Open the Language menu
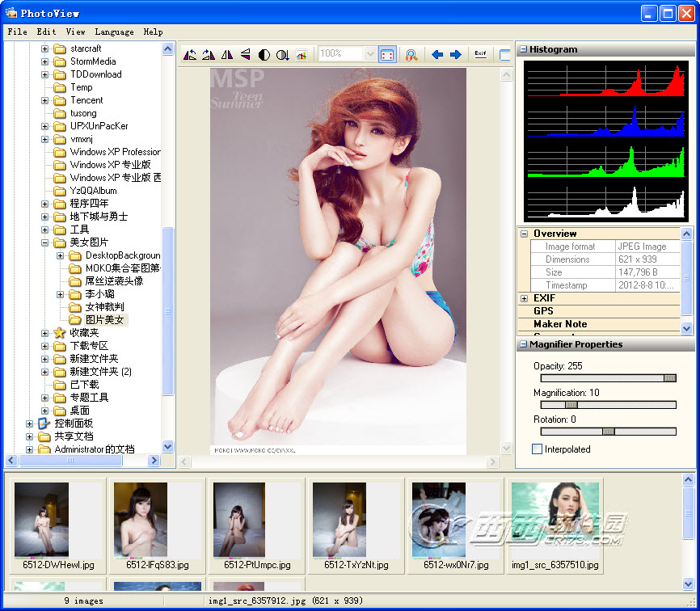Image resolution: width=700 pixels, height=611 pixels. [114, 32]
